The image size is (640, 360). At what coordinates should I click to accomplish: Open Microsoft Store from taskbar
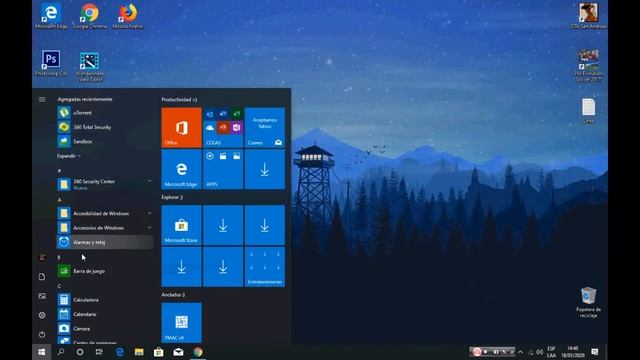[159, 352]
